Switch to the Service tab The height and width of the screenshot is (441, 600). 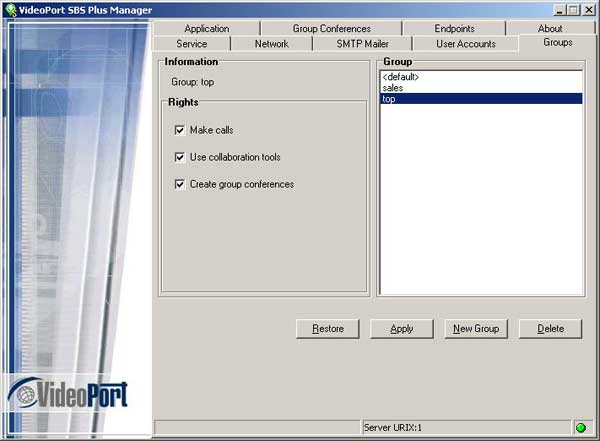pos(192,44)
